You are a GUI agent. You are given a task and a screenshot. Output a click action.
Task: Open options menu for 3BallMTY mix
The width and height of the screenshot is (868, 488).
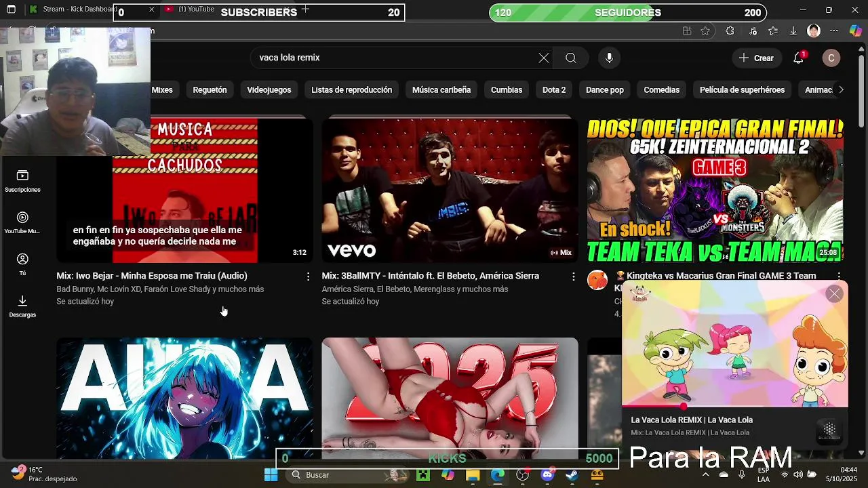tap(573, 277)
